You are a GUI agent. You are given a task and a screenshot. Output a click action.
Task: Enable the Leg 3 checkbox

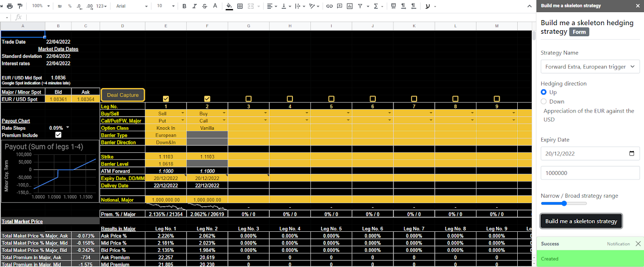coord(249,99)
